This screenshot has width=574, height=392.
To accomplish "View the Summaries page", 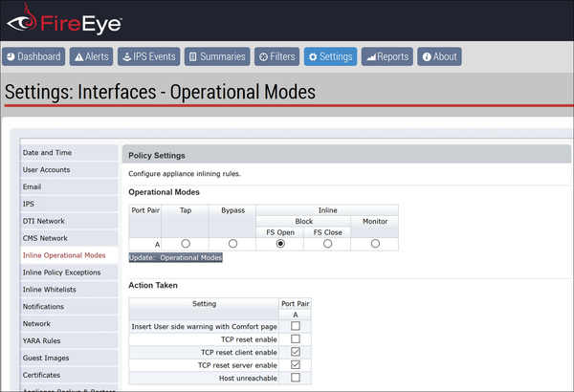I will (217, 56).
